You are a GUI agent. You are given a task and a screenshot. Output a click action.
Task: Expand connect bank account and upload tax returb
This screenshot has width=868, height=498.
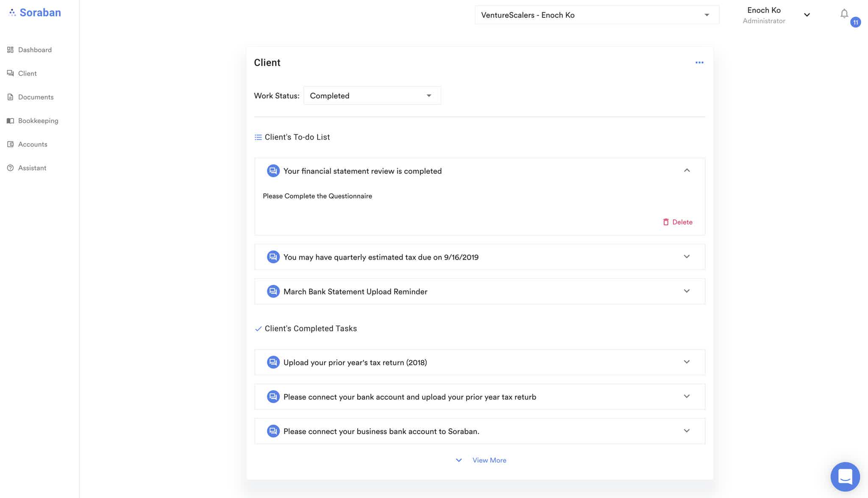point(687,396)
